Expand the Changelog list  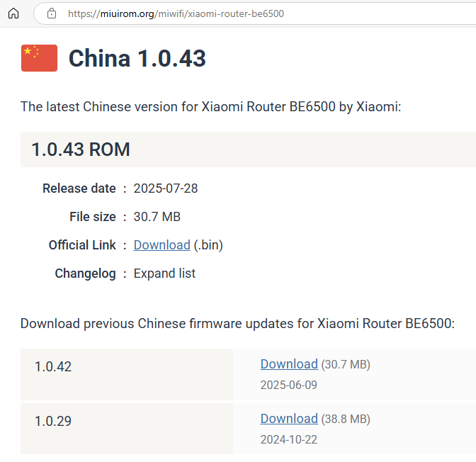click(164, 274)
